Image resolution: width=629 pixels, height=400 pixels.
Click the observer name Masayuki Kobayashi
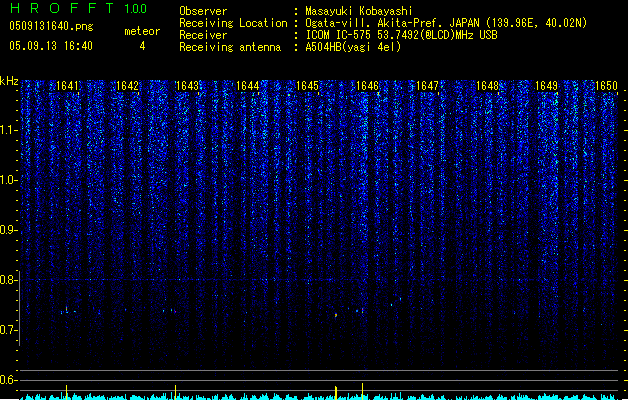pos(359,11)
